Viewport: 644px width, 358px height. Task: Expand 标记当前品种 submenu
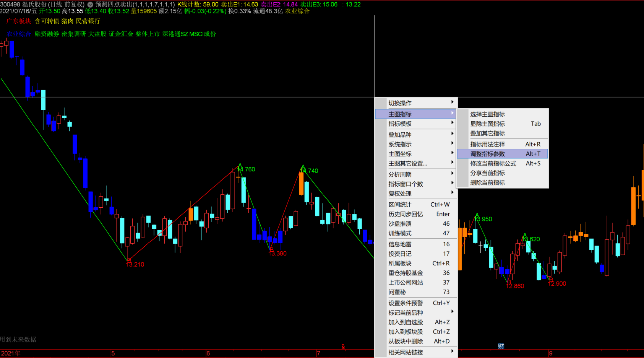[416, 312]
